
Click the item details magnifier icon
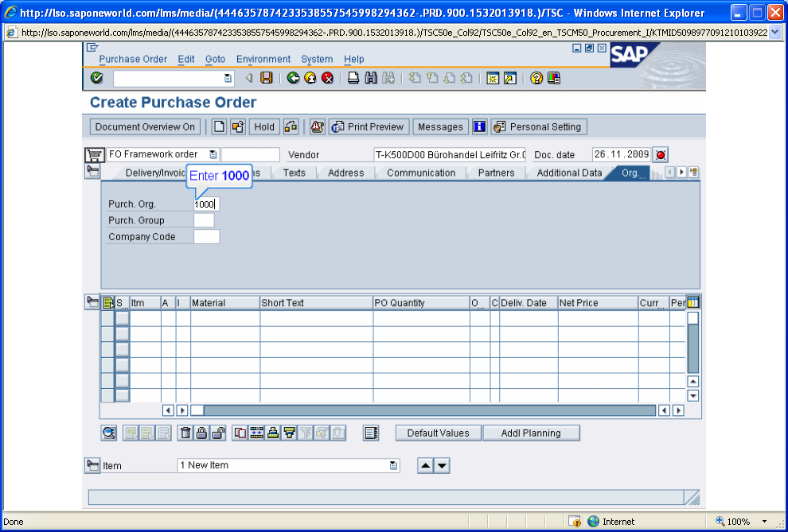109,433
